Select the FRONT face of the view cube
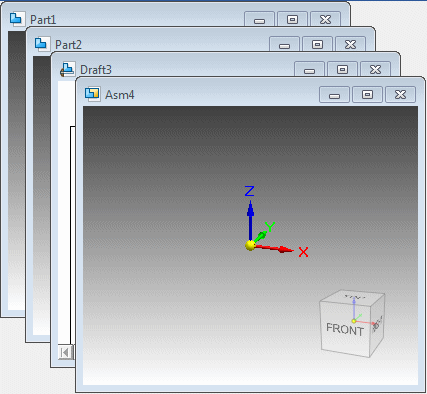The image size is (427, 394). tap(345, 329)
